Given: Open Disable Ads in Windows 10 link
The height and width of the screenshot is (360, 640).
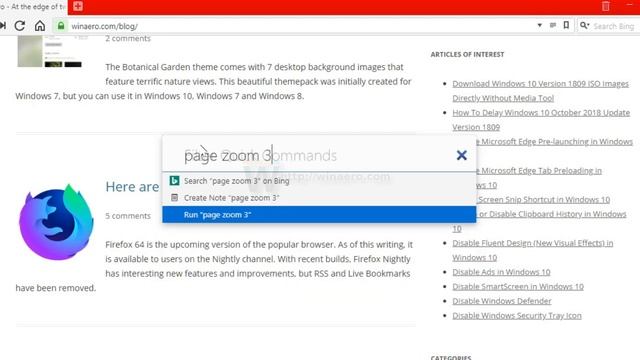Looking at the screenshot, I should coord(501,272).
